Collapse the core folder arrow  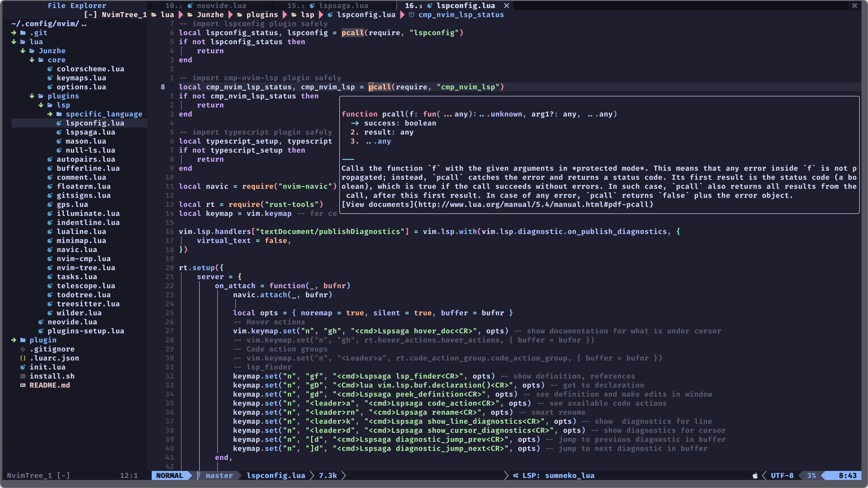32,59
